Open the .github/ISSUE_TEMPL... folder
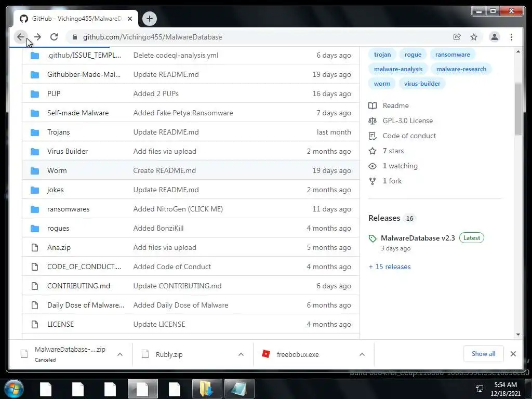Viewport: 532px width, 399px height. pos(84,55)
